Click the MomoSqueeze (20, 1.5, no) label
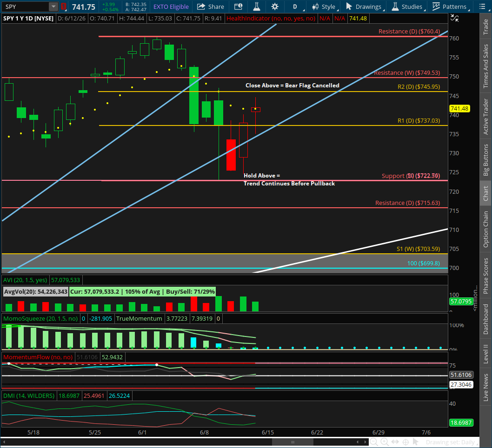492x448 pixels. (x=40, y=318)
